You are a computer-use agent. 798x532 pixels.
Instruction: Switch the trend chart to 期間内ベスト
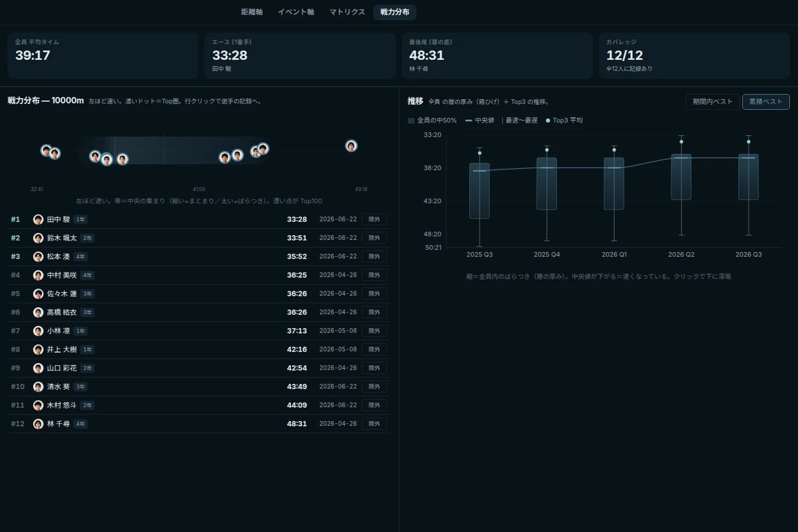point(713,102)
